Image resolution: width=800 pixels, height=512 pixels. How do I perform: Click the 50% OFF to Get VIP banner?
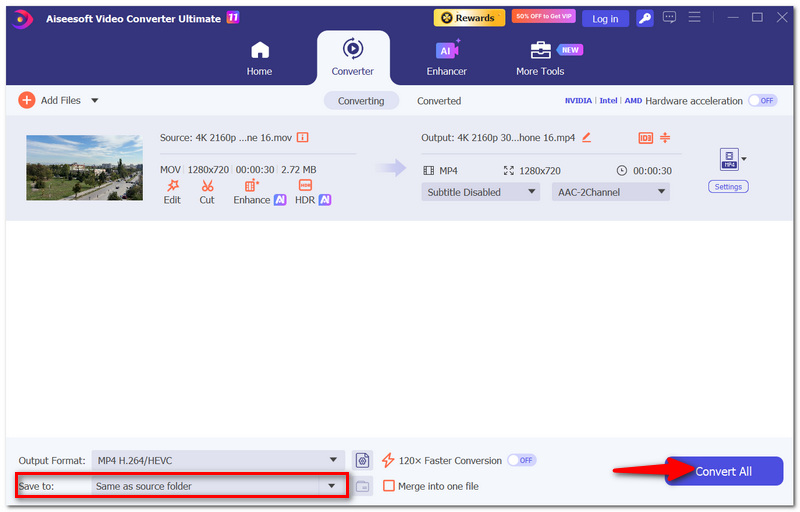(x=543, y=16)
